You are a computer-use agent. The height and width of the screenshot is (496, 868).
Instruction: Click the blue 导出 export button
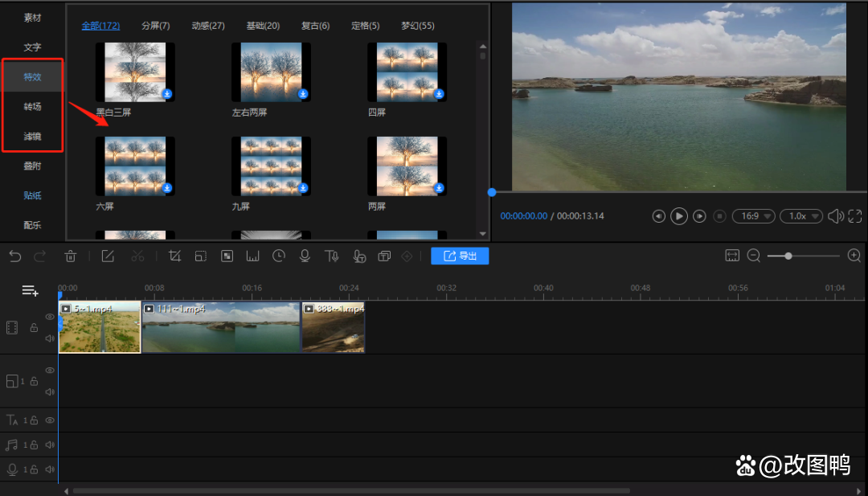point(460,256)
